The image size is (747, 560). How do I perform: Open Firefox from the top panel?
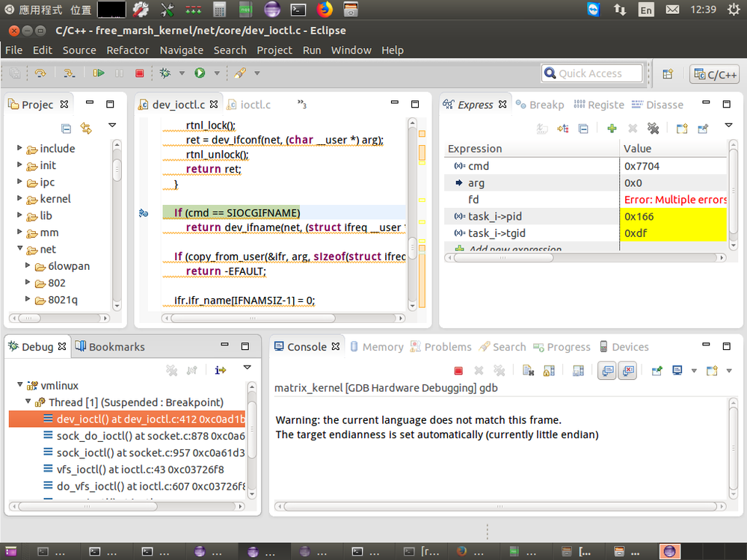pyautogui.click(x=325, y=9)
